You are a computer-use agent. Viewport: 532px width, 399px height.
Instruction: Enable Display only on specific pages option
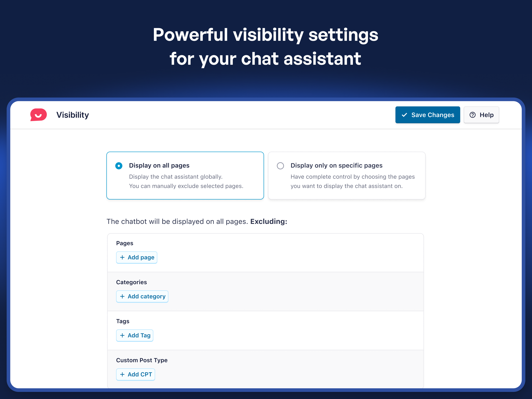[x=280, y=166]
